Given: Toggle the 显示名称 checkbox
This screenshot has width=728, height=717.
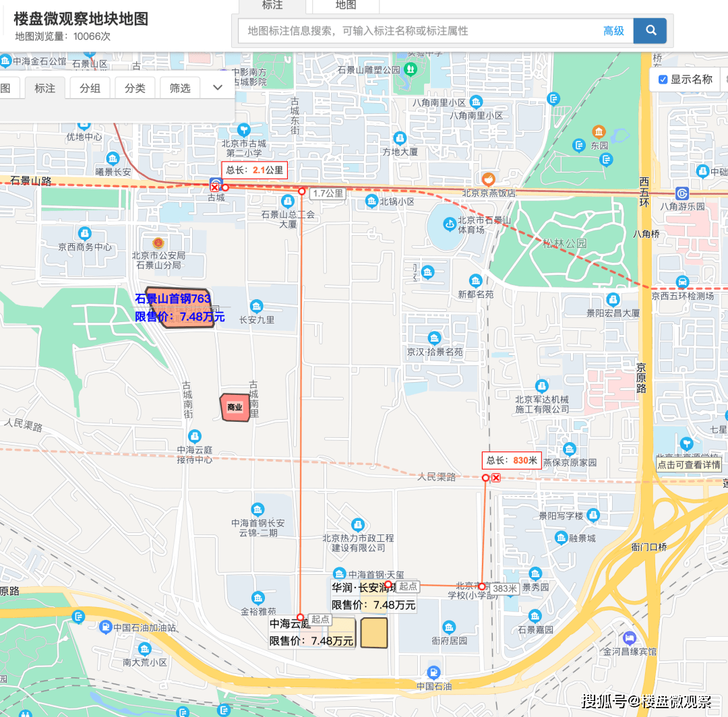Looking at the screenshot, I should pyautogui.click(x=663, y=80).
